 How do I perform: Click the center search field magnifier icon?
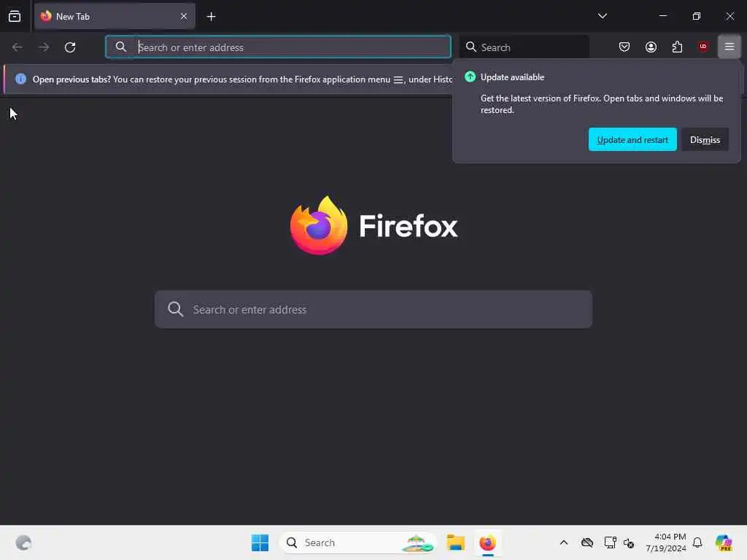coord(175,309)
